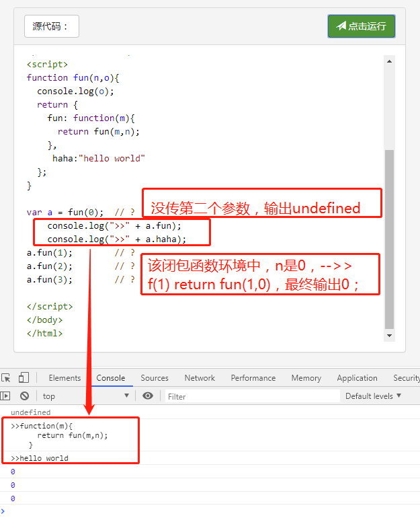Click the 'console.log(">>" + a.fun);' line
The image size is (420, 518).
(114, 225)
